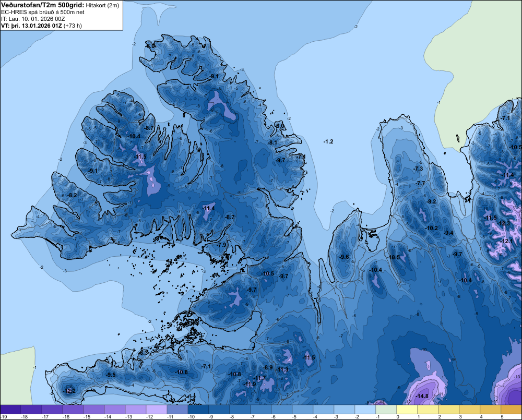
Task: Pick the orange legend swatch right of 5
Action: (512, 410)
